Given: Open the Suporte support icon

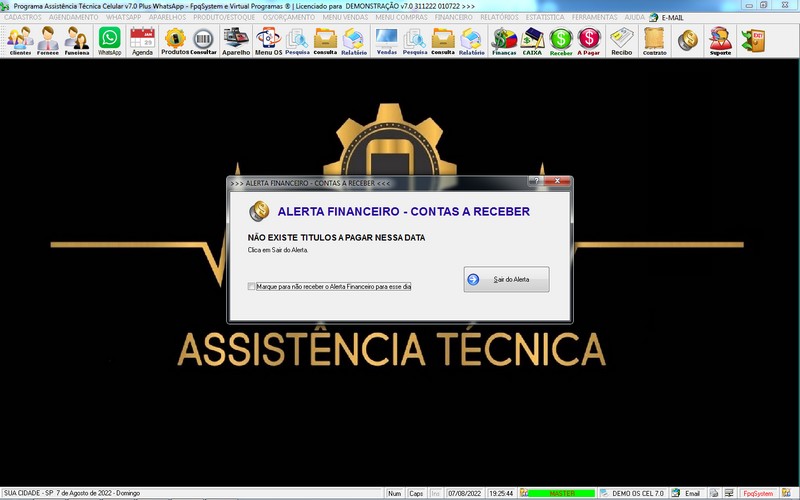Looking at the screenshot, I should tap(720, 41).
